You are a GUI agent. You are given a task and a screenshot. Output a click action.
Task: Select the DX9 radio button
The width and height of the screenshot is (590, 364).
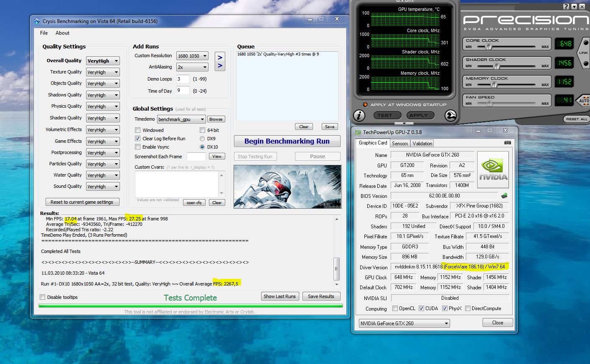(x=202, y=139)
